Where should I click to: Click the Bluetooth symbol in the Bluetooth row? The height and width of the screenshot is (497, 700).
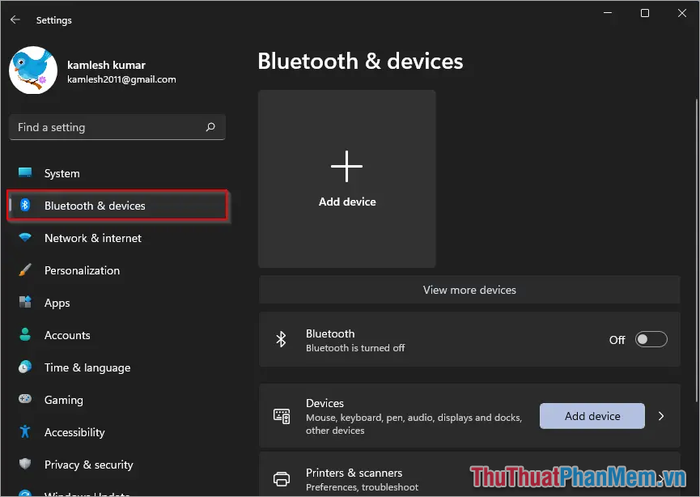pos(281,339)
